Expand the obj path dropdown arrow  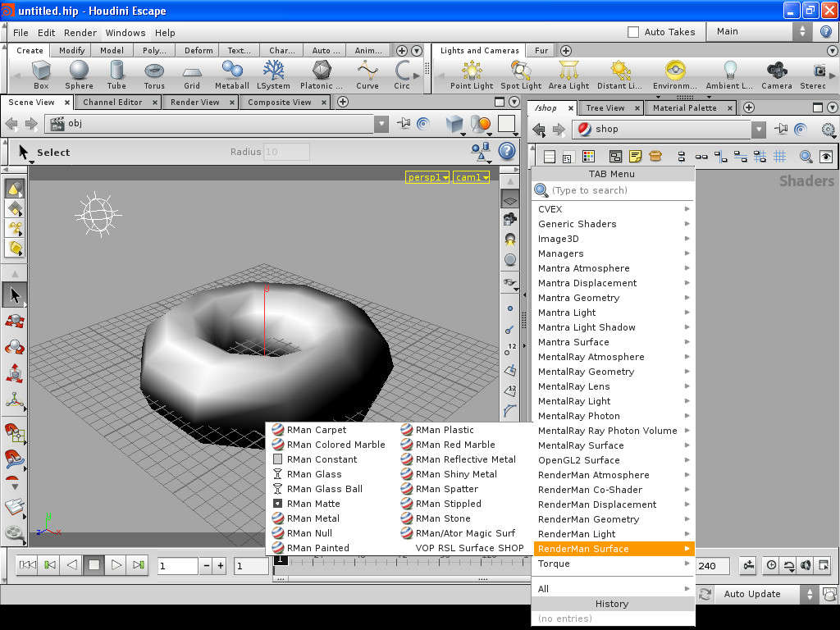pos(381,124)
